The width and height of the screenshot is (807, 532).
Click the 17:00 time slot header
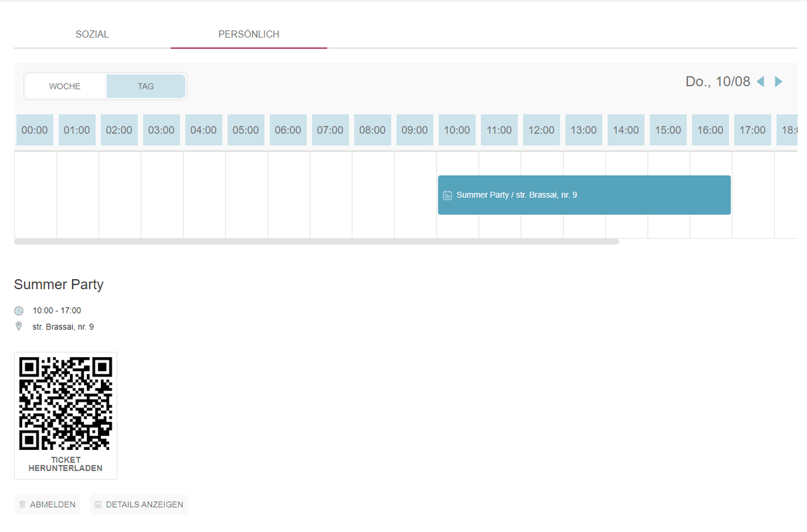pyautogui.click(x=753, y=130)
